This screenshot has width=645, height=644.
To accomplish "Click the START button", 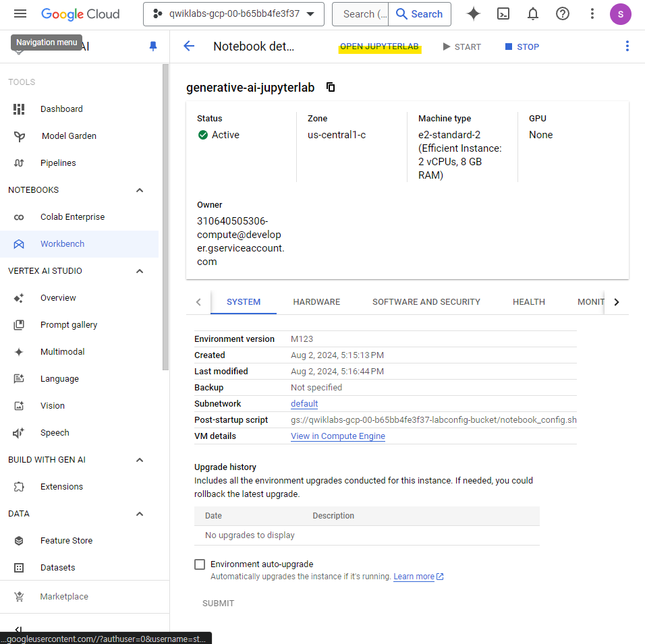I will (461, 47).
